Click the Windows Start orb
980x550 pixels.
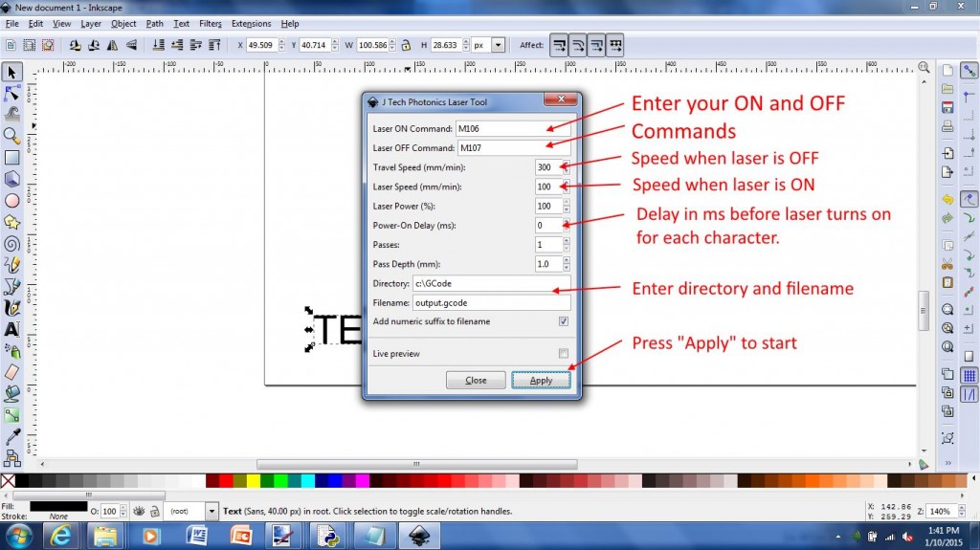(x=19, y=537)
